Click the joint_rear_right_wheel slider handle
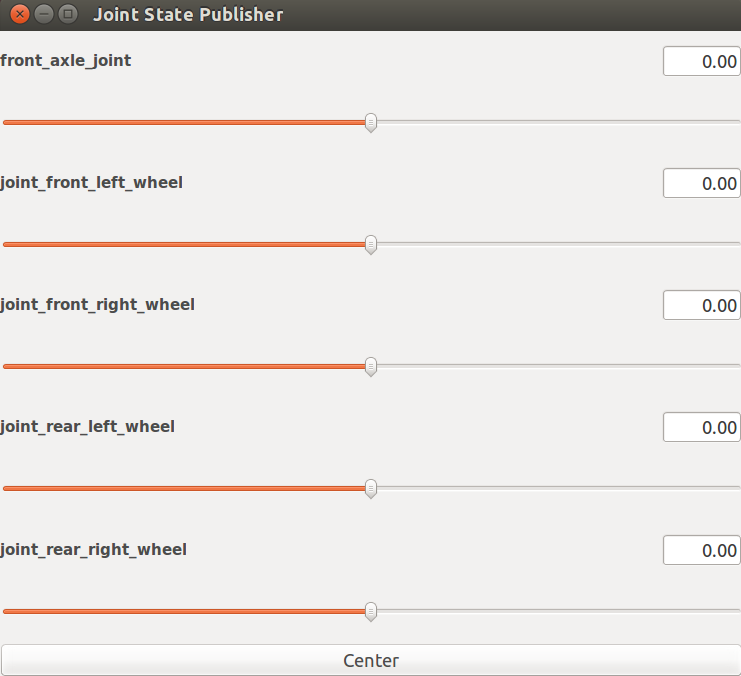This screenshot has height=676, width=741. point(371,610)
